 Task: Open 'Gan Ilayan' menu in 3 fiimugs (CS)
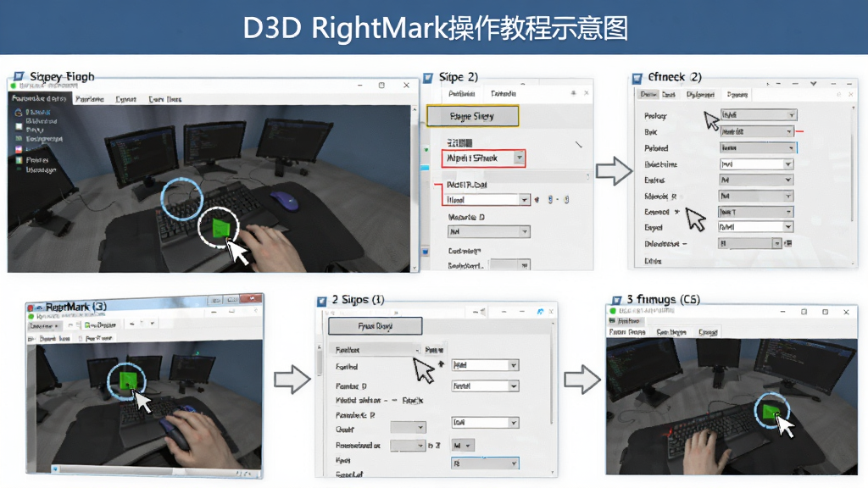(671, 332)
